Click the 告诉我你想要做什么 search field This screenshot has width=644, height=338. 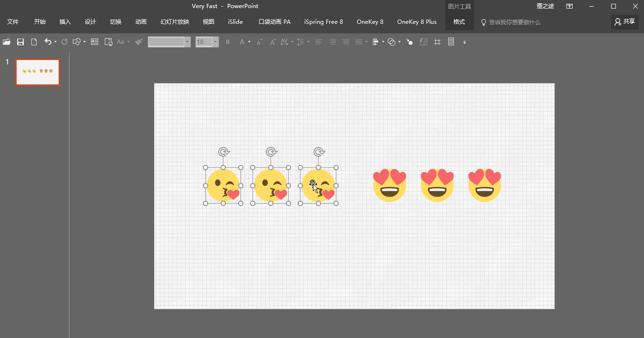pos(514,22)
